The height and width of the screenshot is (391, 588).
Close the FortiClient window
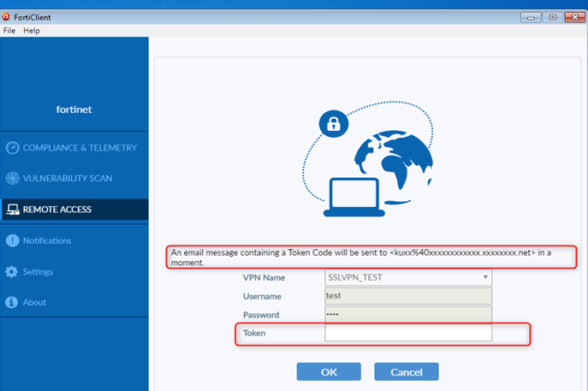(575, 17)
